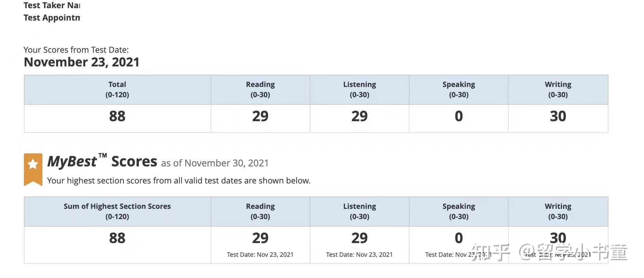Select the MyBest table Listening column header
Viewport: 644px width, 278px height.
click(359, 211)
